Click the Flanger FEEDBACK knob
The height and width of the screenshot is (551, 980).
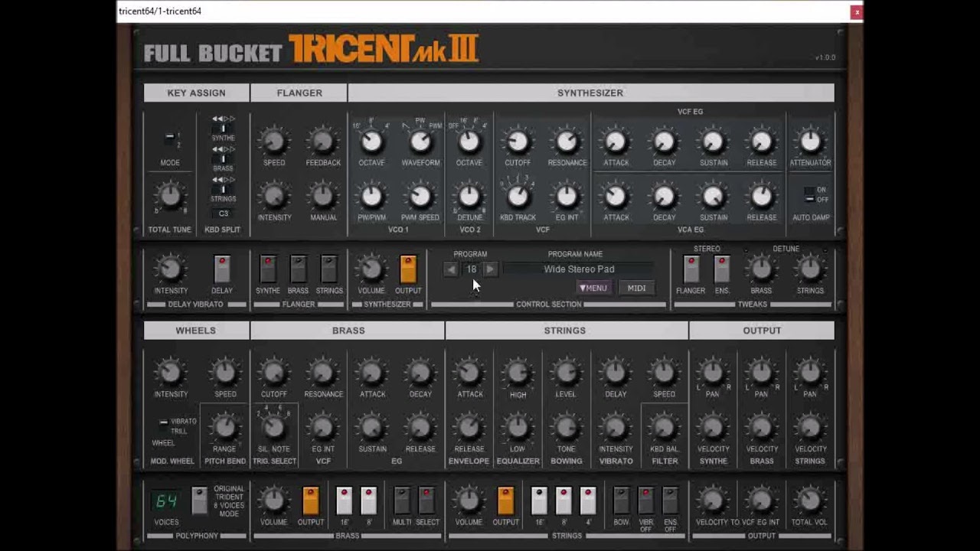(x=322, y=142)
